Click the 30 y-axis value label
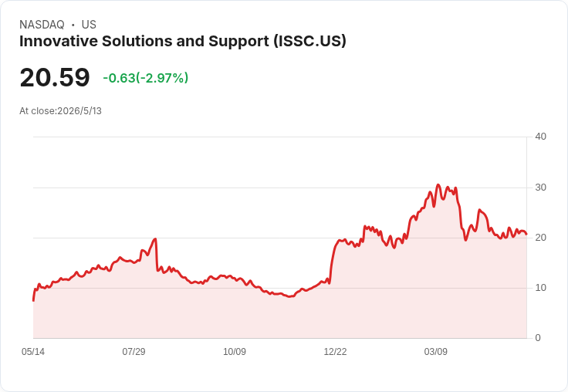 tap(540, 188)
